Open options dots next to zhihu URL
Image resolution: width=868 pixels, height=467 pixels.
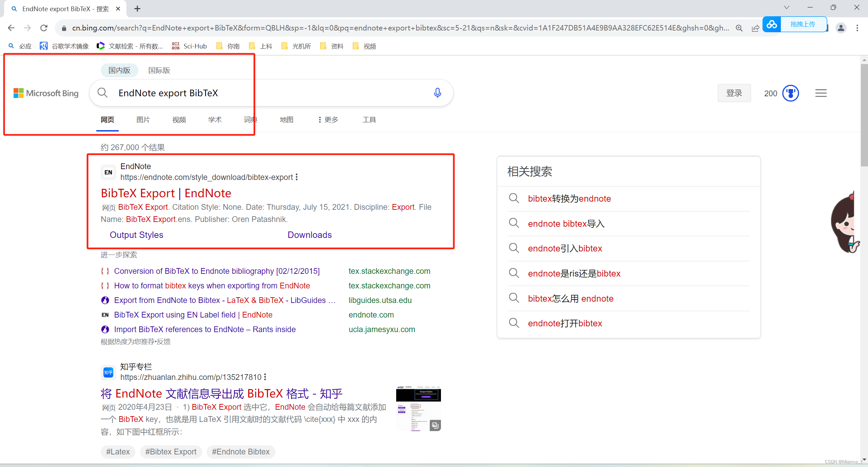coord(265,377)
